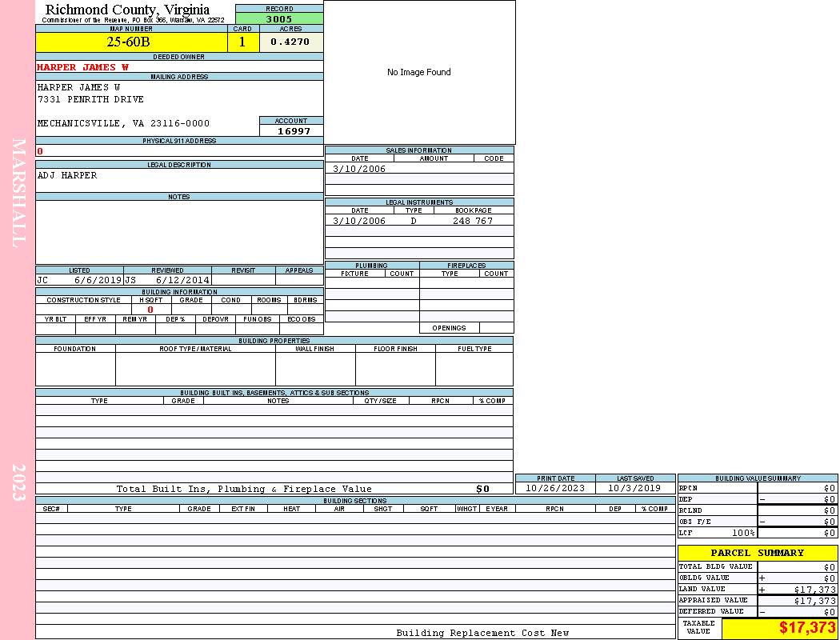The height and width of the screenshot is (640, 840).
Task: Select the listed date 6/6/2019
Action: point(98,281)
